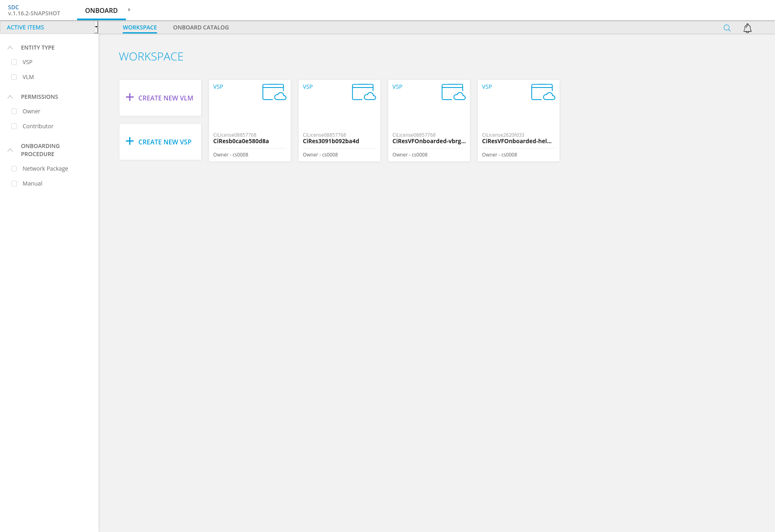Image resolution: width=775 pixels, height=532 pixels.
Task: Enable the VSP entity type checkbox
Action: (14, 62)
